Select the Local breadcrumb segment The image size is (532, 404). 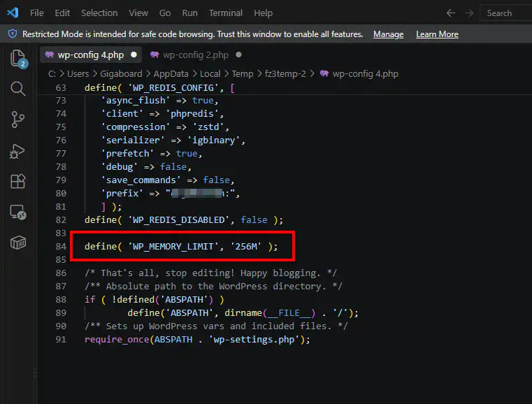pyautogui.click(x=210, y=73)
